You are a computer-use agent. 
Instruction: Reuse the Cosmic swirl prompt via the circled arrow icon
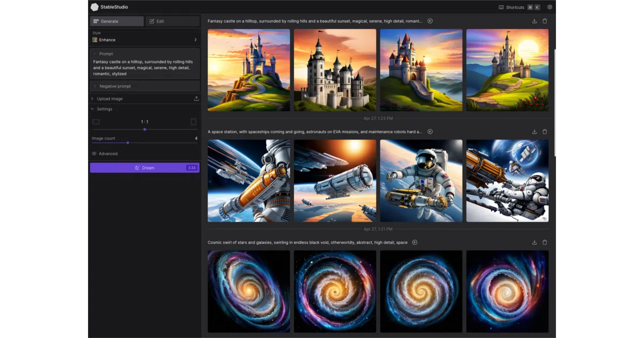[x=415, y=243]
